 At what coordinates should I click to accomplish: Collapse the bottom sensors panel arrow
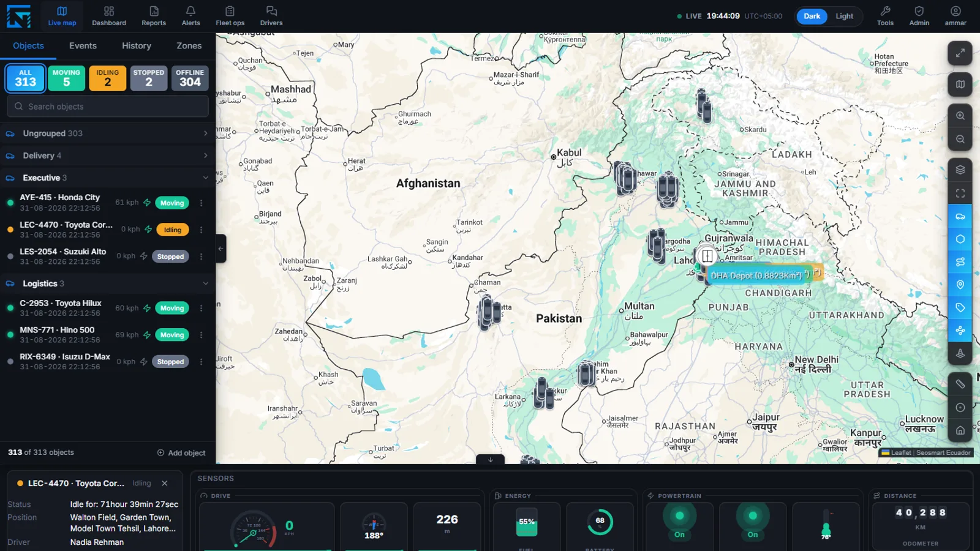[490, 459]
